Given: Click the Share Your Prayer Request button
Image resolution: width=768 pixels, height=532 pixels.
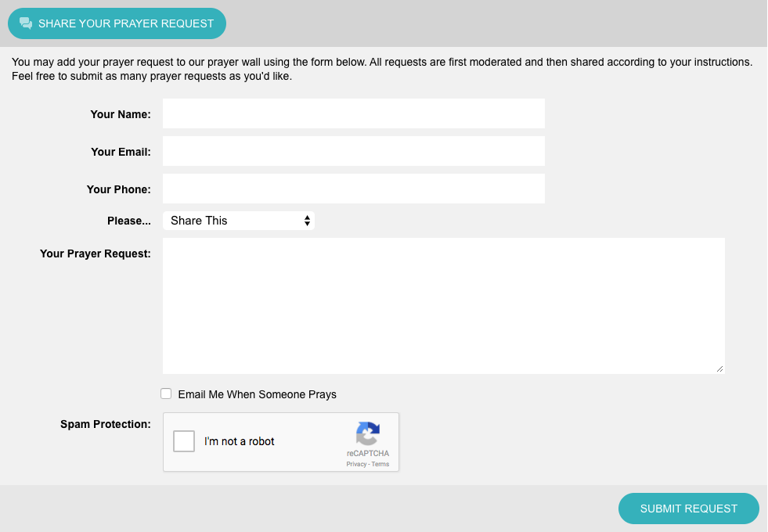Looking at the screenshot, I should coord(117,23).
